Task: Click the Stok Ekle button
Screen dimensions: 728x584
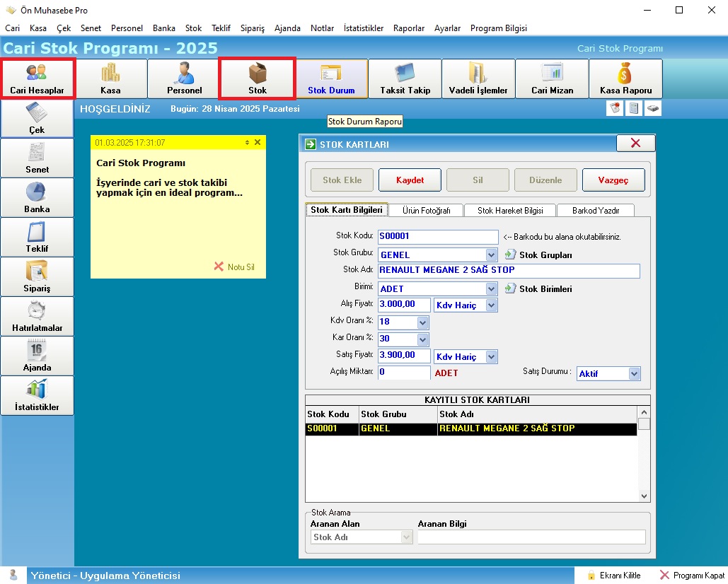Action: [342, 180]
